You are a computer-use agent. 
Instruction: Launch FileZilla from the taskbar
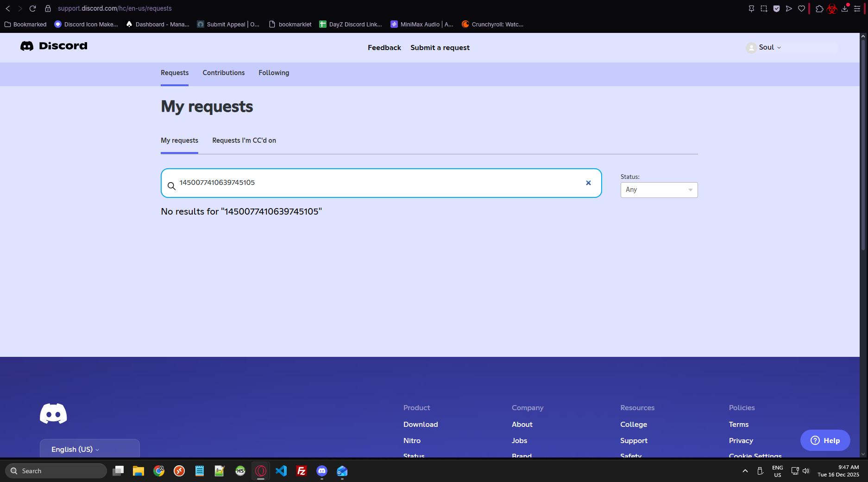(x=302, y=471)
